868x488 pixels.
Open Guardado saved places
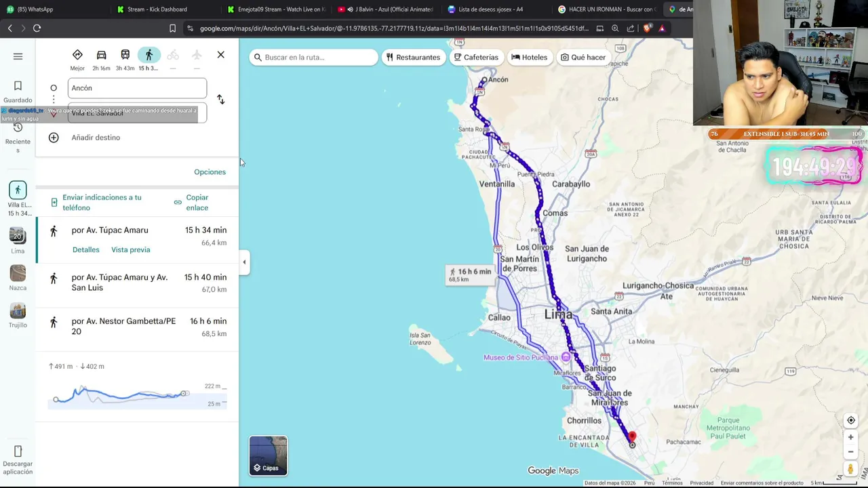click(x=18, y=92)
